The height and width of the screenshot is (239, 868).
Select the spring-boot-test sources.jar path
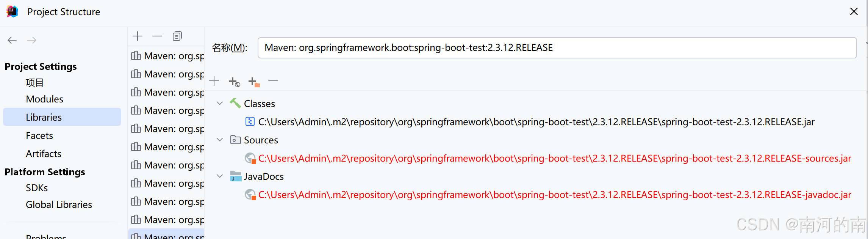pyautogui.click(x=555, y=158)
